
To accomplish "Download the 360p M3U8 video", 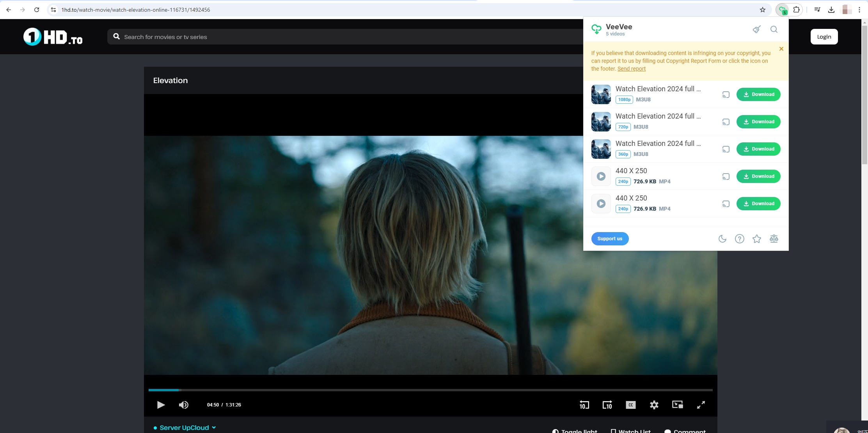I will (758, 149).
